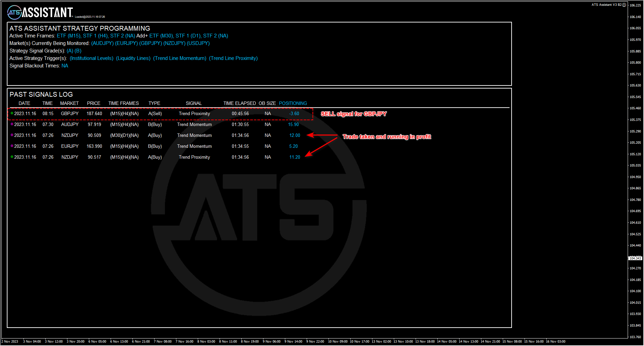644x346 pixels.
Task: Click the time 07:30 on the AUDJPY row
Action: [x=48, y=124]
